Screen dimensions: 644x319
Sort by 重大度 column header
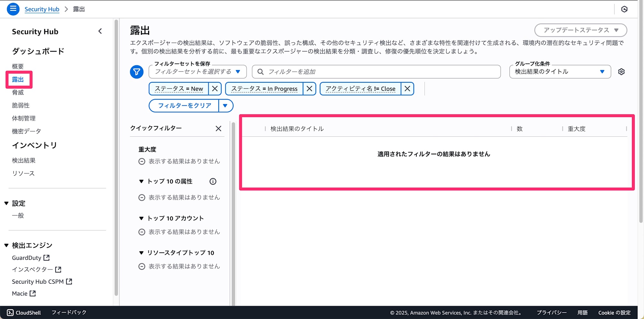pos(576,129)
